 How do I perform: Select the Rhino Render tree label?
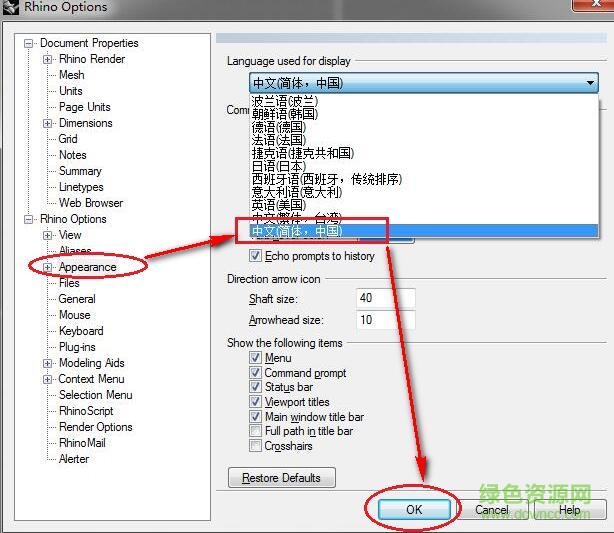coord(92,59)
